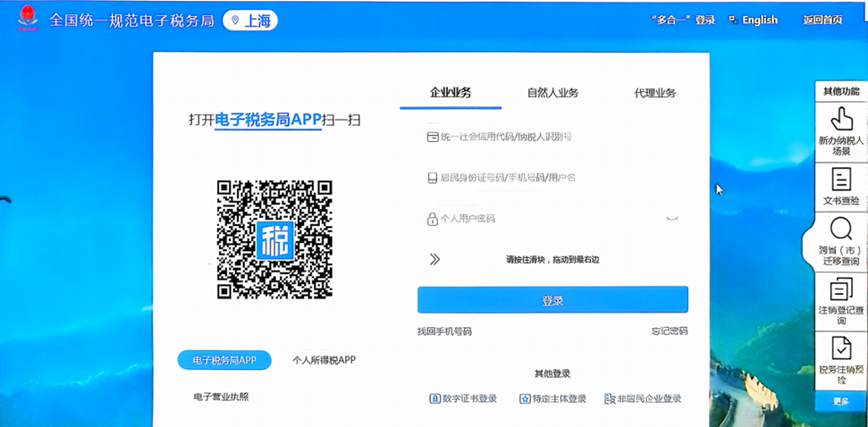
Task: Open the English language switcher
Action: coord(753,20)
